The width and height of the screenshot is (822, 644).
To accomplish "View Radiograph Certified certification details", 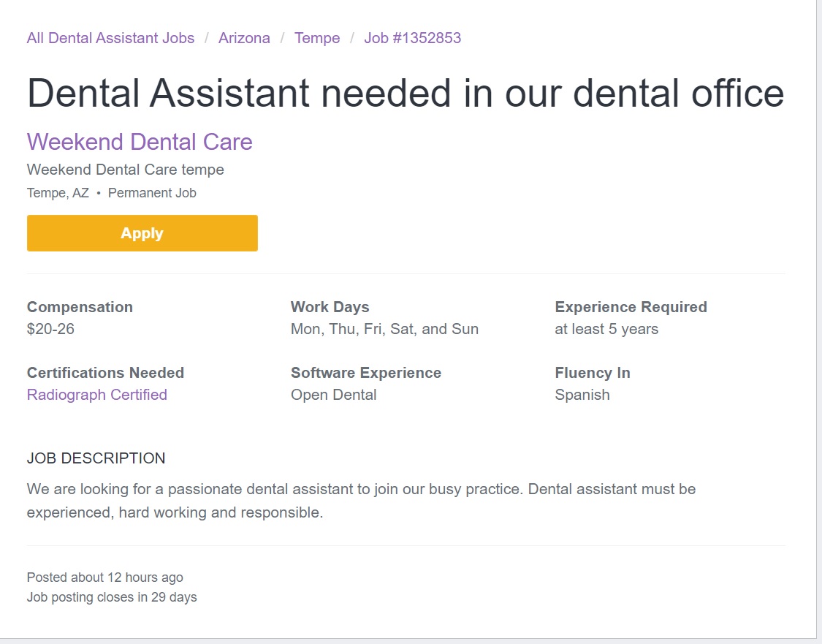I will pos(97,395).
